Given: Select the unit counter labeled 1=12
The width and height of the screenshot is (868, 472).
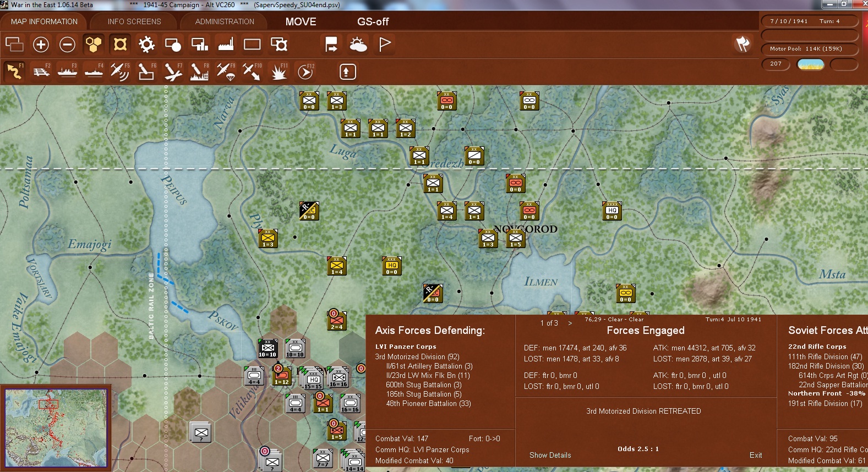Looking at the screenshot, I should [x=282, y=375].
